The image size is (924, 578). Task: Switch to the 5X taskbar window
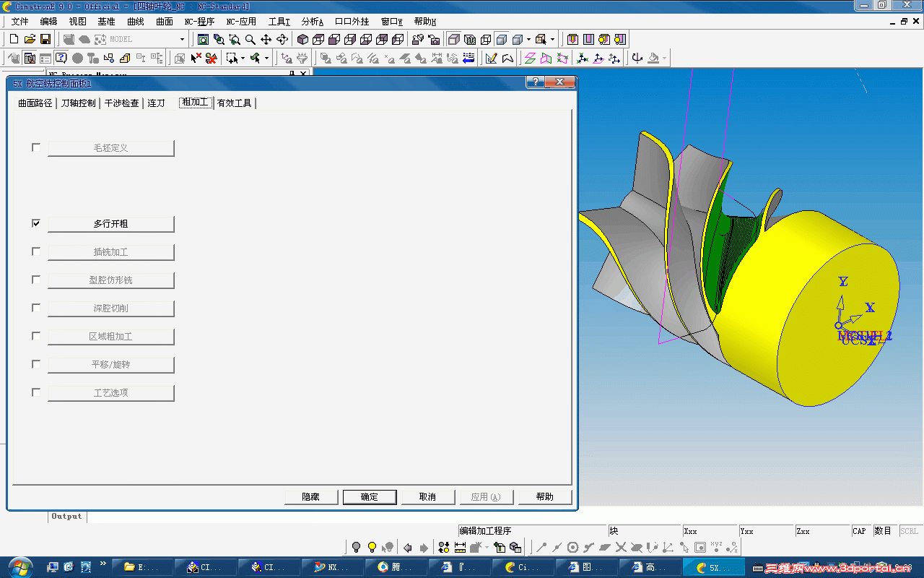[x=714, y=567]
